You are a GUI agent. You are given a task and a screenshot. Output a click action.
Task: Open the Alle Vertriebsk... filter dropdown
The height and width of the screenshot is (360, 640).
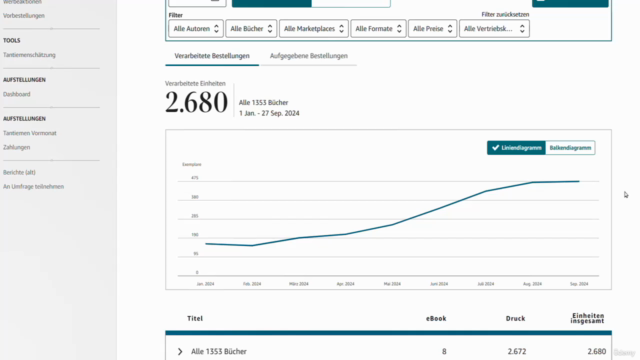coord(494,29)
